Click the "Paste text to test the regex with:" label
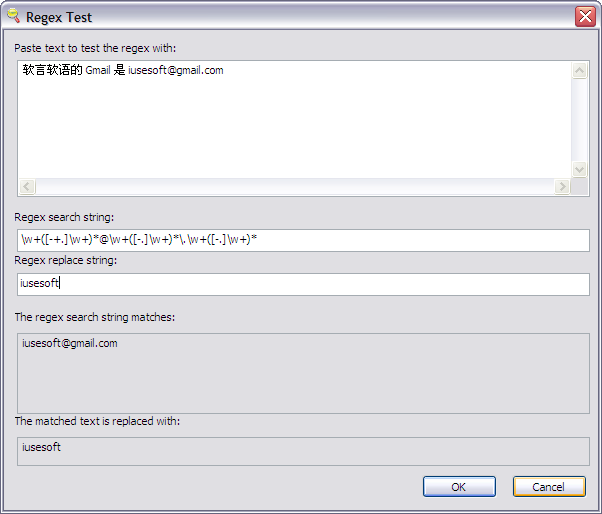602x514 pixels. 95,48
